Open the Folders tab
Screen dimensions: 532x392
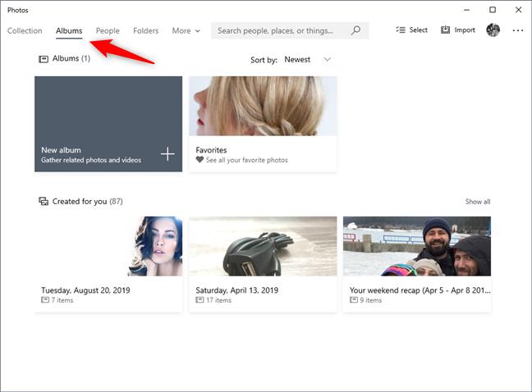coord(146,31)
